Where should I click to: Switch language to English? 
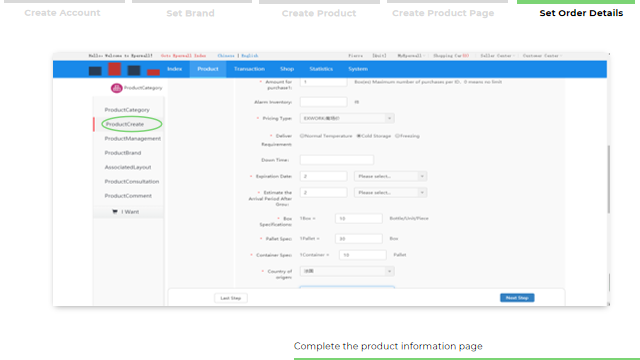[250, 56]
